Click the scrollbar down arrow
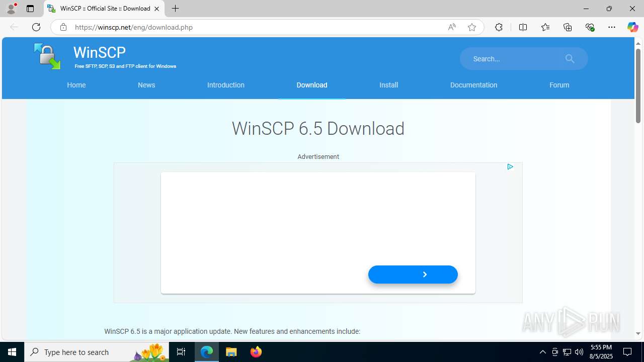The image size is (644, 362). click(x=638, y=333)
